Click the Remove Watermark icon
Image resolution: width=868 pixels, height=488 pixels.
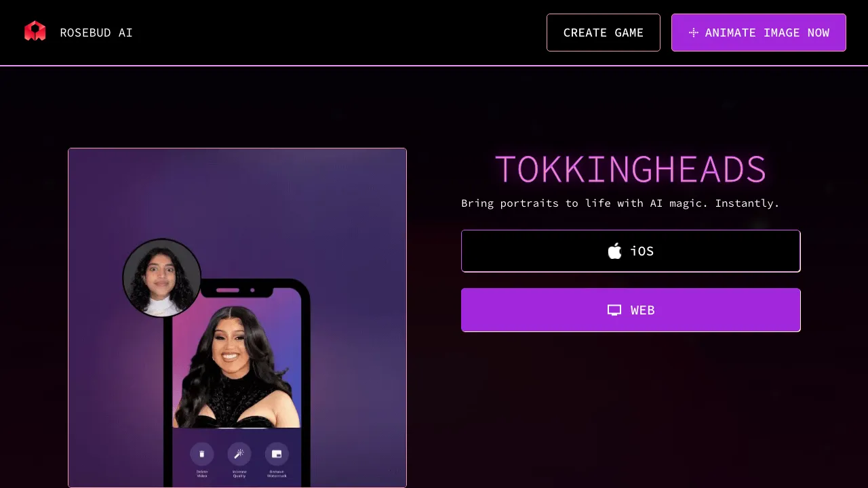tap(277, 454)
